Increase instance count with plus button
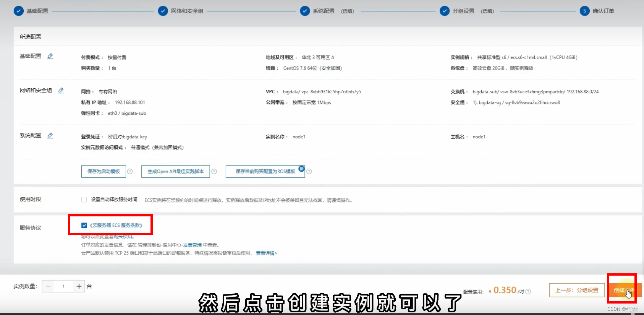This screenshot has height=315, width=644. pos(79,286)
